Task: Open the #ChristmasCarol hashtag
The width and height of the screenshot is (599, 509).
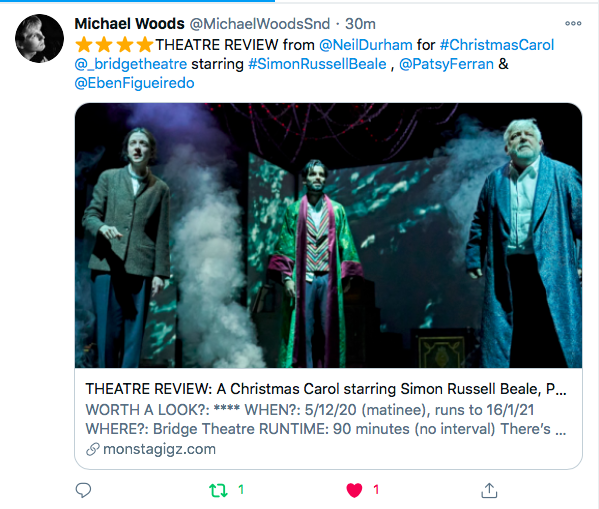Action: click(497, 45)
